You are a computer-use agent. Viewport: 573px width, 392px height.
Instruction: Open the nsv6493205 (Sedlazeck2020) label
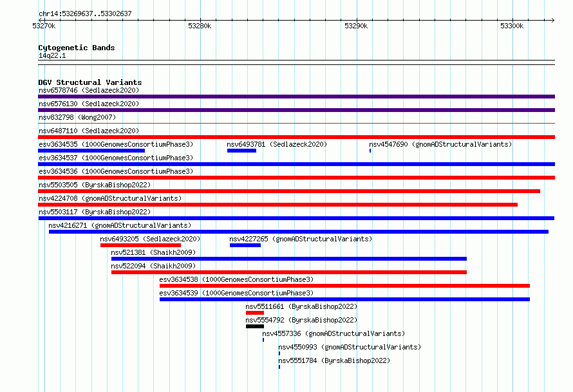tap(150, 239)
